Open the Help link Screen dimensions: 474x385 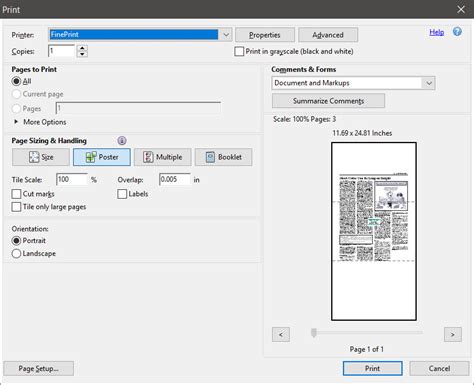[436, 32]
